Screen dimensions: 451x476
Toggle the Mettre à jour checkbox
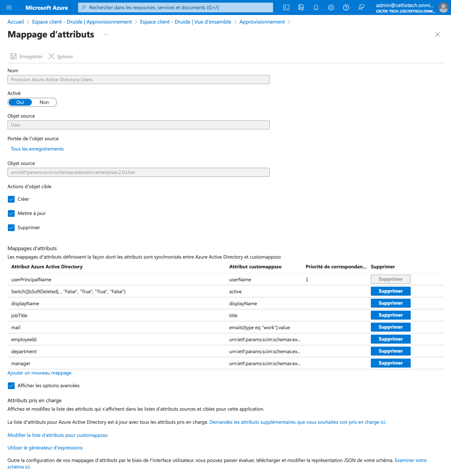tap(11, 213)
